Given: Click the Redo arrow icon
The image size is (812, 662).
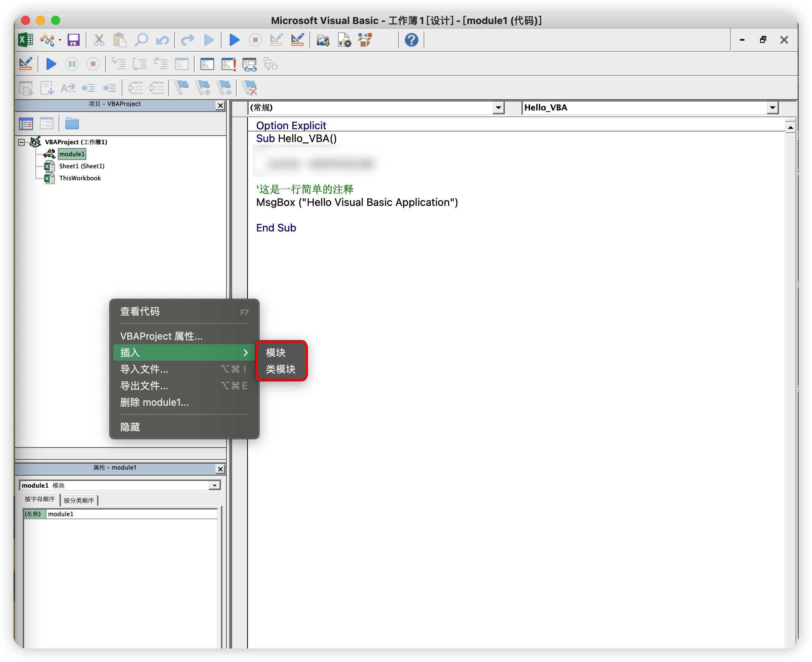Looking at the screenshot, I should [x=187, y=40].
